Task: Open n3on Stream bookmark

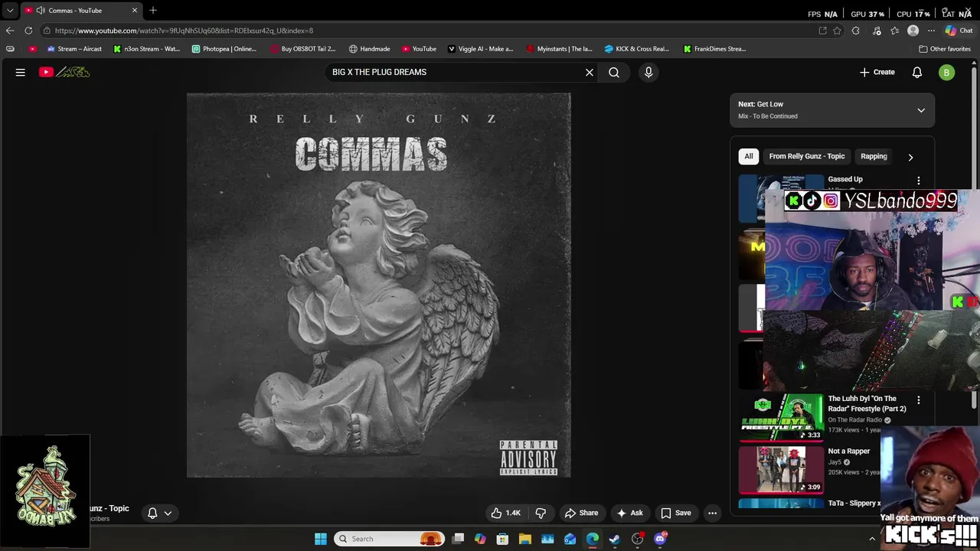Action: click(x=147, y=49)
